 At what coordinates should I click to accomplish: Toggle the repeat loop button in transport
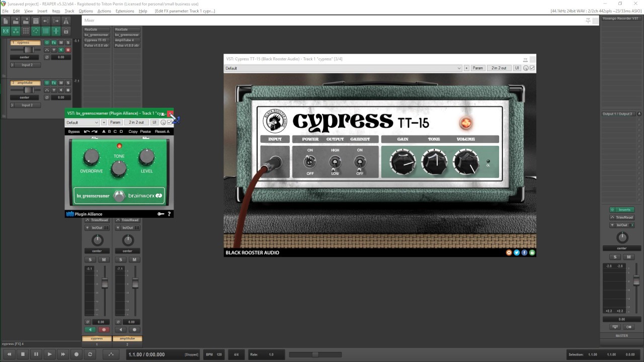click(x=90, y=354)
